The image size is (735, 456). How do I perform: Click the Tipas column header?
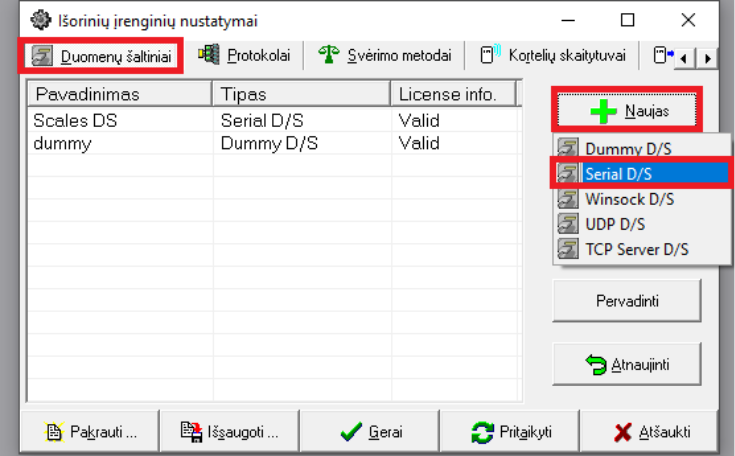point(300,95)
